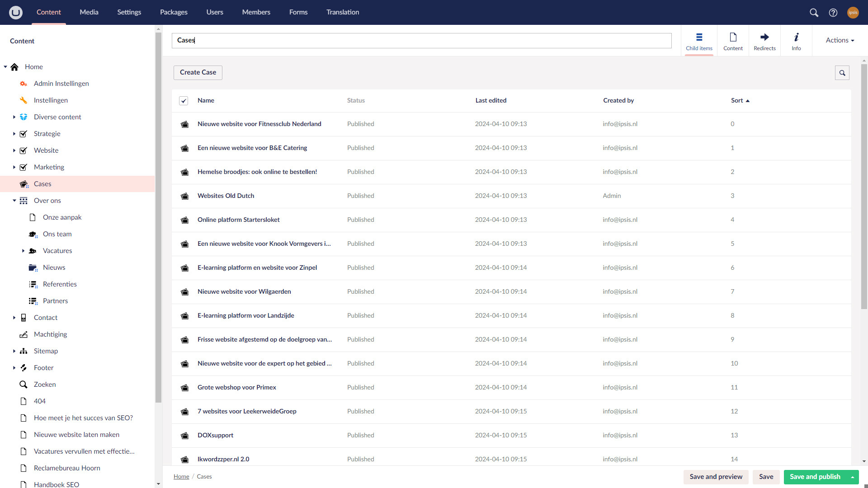Expand the Diverse content tree node

pos(14,117)
